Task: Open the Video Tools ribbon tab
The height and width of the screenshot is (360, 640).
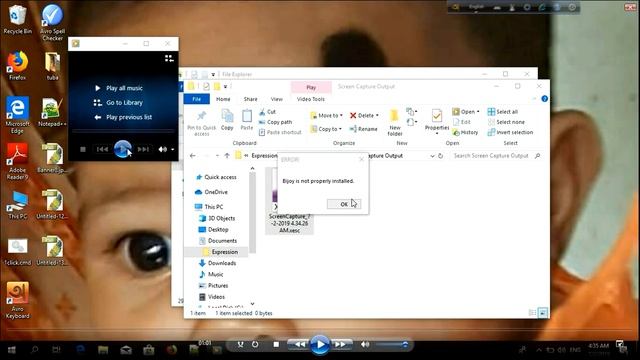Action: tap(311, 99)
